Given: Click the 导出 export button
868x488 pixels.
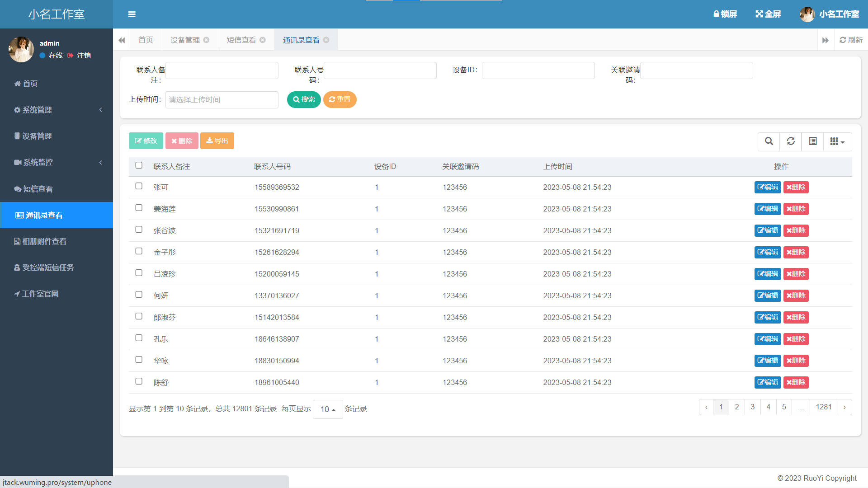Looking at the screenshot, I should pyautogui.click(x=217, y=141).
